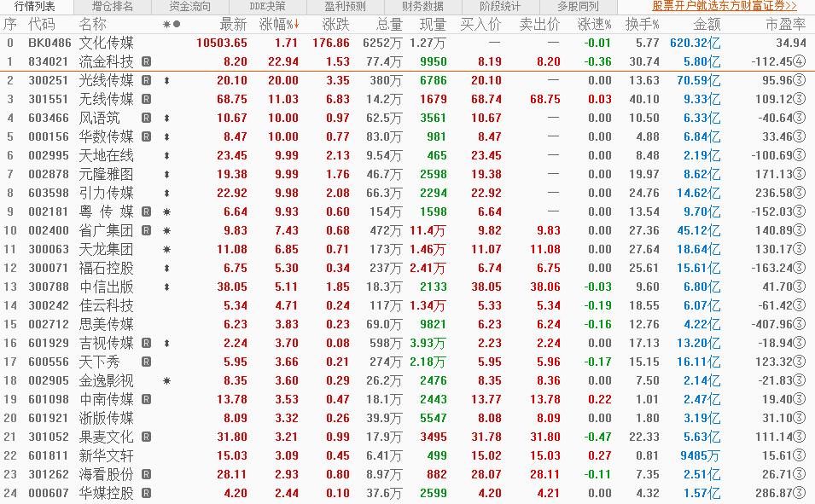Click the R badge in the 华媒控股 row
This screenshot has height=504, width=815.
pyautogui.click(x=147, y=493)
